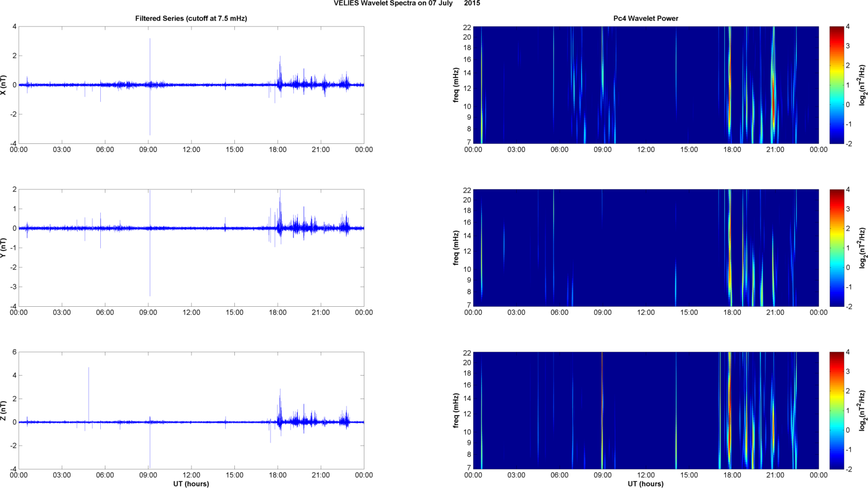Screen dimensions: 868x488
Task: Click inside the Z filtered series plot
Action: click(191, 411)
